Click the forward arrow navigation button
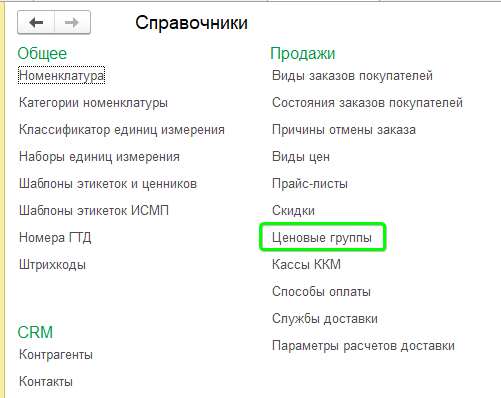Image resolution: width=501 pixels, height=398 pixels. coord(72,23)
